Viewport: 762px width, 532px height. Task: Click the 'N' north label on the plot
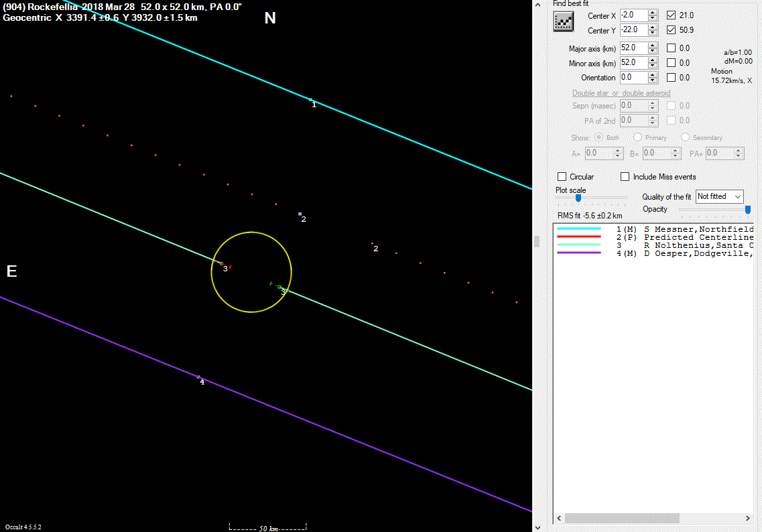pos(270,18)
